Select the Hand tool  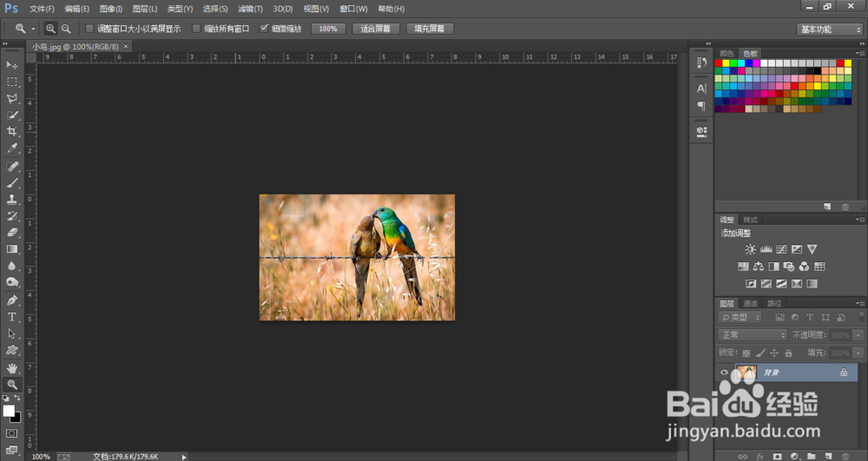(11, 368)
